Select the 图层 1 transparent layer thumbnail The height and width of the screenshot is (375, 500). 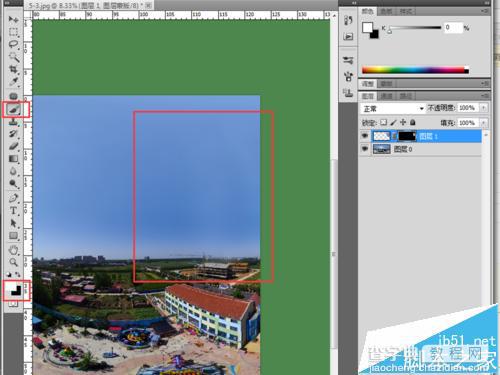(381, 136)
